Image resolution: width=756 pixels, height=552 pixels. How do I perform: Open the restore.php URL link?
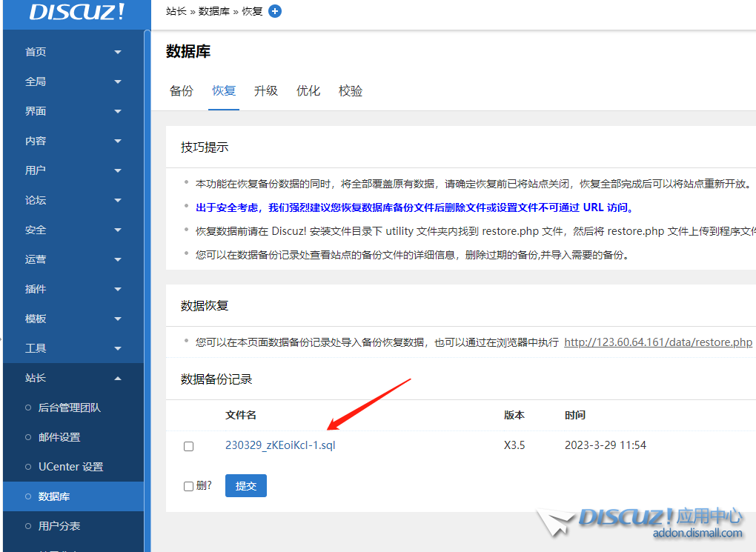pos(658,342)
